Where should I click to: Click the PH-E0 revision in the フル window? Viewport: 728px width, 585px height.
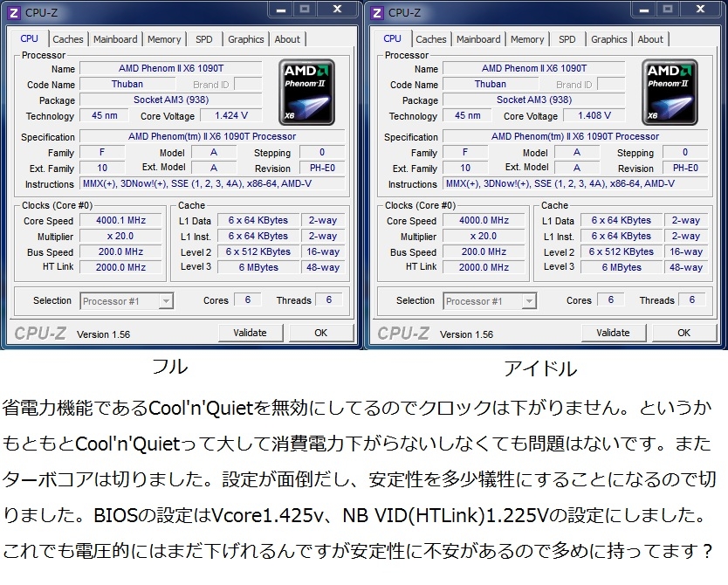click(322, 168)
